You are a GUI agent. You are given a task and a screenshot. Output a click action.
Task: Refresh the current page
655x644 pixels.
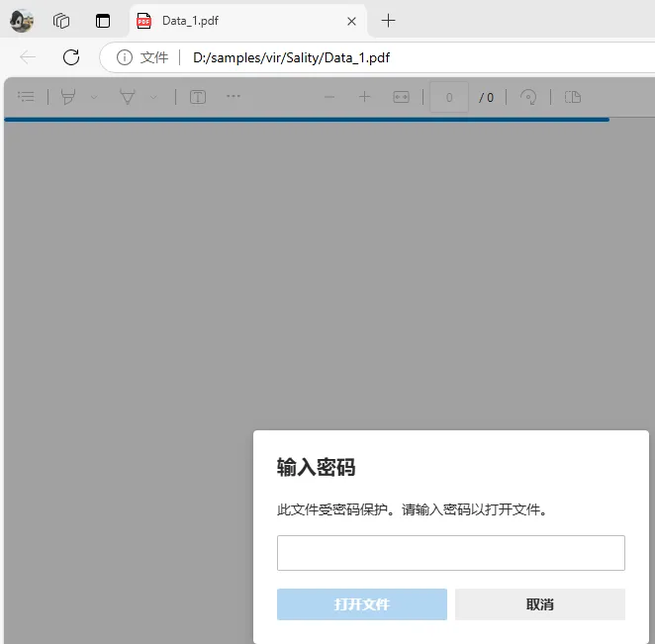click(71, 57)
